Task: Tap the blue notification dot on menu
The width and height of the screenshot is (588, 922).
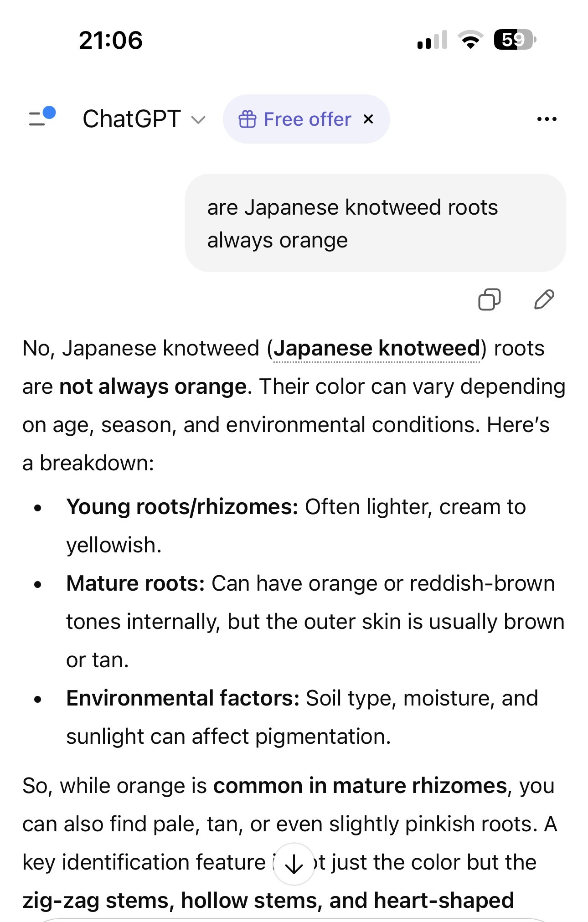Action: [x=49, y=112]
